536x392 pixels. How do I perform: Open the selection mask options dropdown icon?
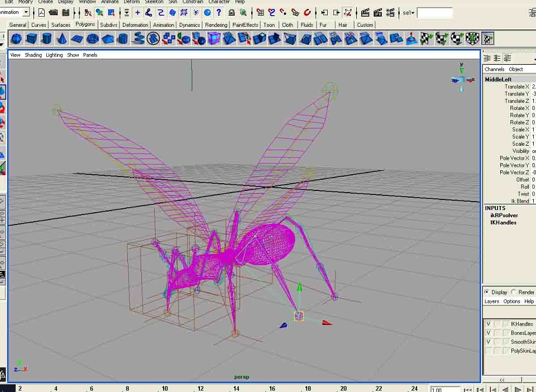point(127,13)
